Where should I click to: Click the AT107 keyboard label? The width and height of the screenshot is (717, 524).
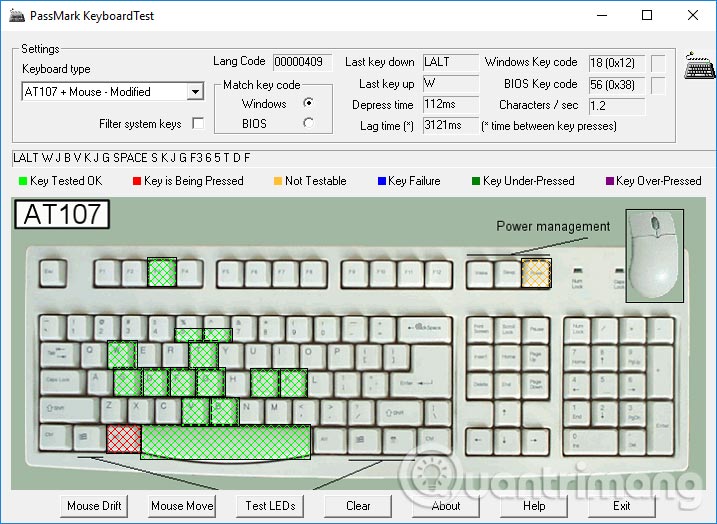[62, 214]
